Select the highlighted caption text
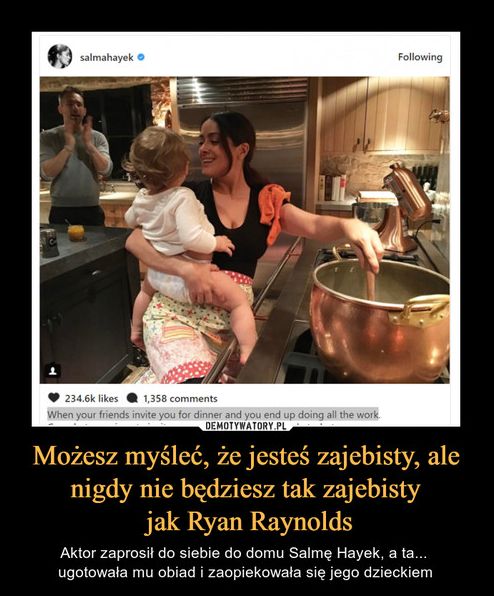 [x=213, y=414]
